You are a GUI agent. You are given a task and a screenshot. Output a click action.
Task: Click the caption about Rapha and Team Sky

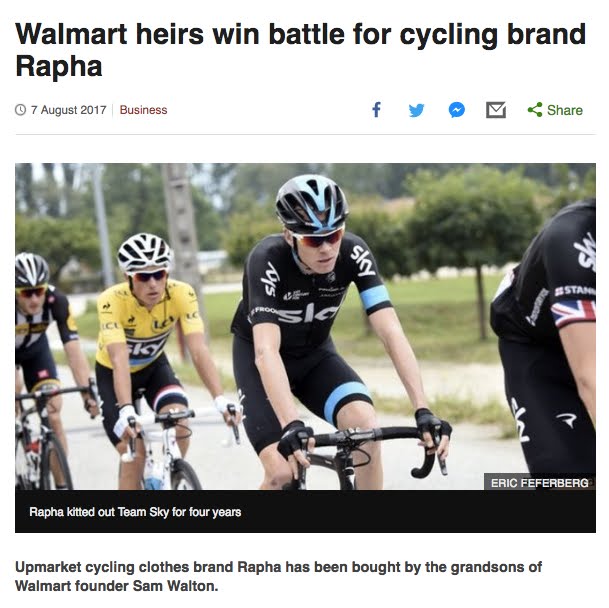click(x=135, y=512)
